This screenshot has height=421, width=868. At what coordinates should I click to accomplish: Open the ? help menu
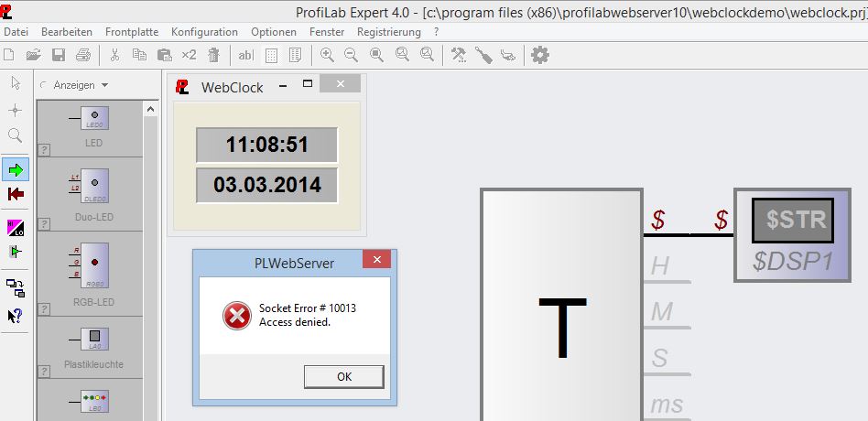(x=436, y=32)
